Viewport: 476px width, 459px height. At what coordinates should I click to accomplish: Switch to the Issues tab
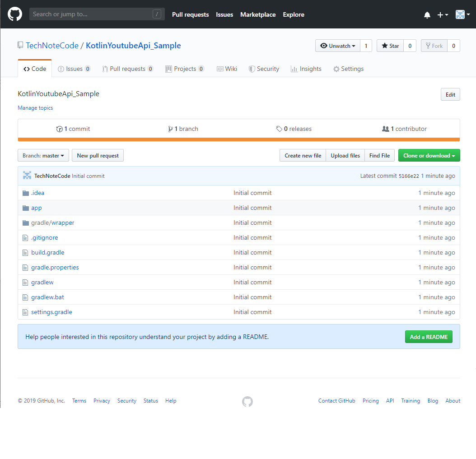[74, 69]
